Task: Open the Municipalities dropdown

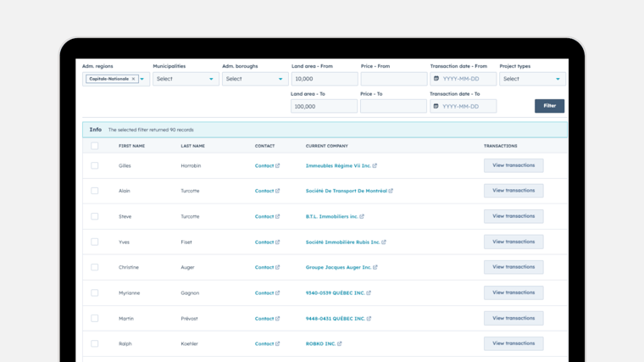Action: [186, 79]
